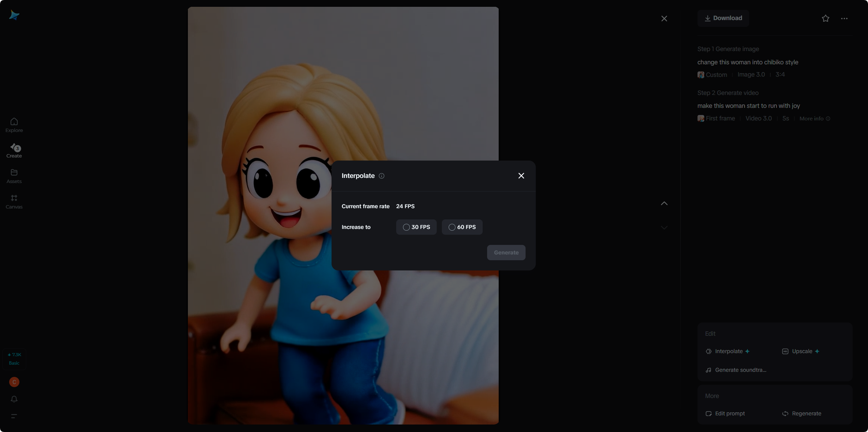The height and width of the screenshot is (432, 868).
Task: Select the Interpolate edit option
Action: coord(727,351)
